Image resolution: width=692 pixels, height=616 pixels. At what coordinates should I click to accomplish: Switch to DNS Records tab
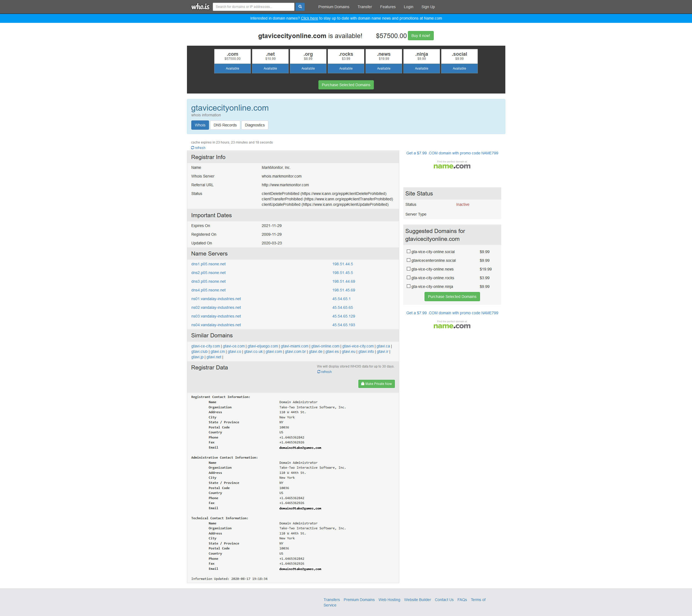225,125
